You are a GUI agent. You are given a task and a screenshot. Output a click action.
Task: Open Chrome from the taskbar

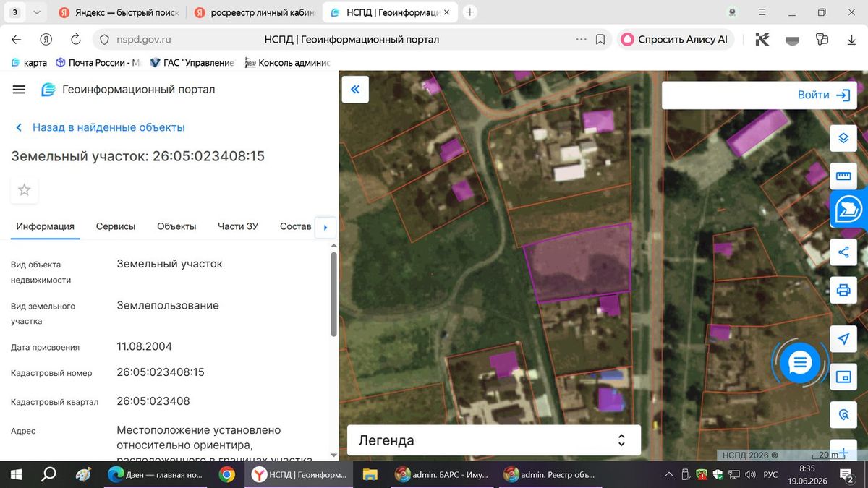point(226,475)
